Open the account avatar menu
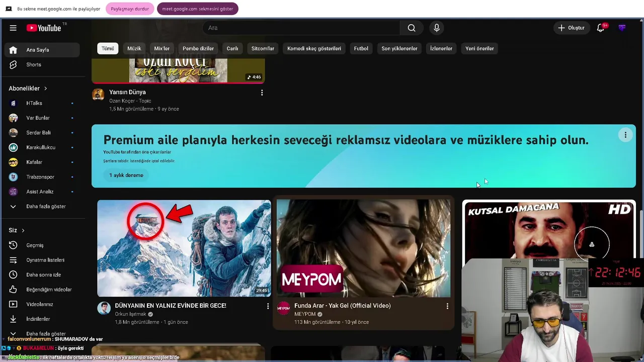This screenshot has width=644, height=362. tap(622, 28)
